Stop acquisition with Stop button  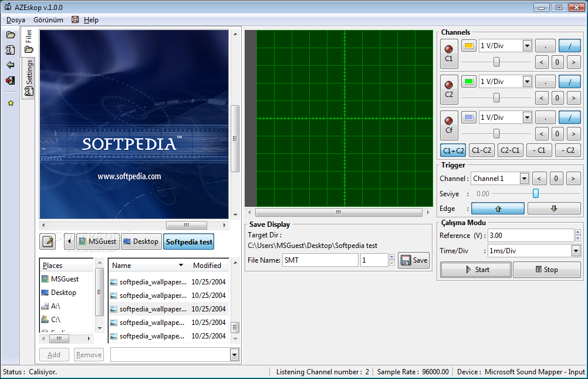547,270
